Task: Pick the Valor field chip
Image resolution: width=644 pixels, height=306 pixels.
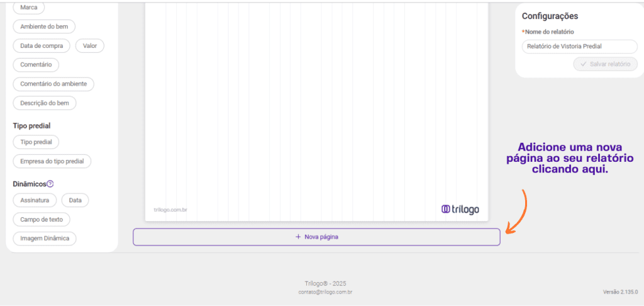Action: click(89, 46)
